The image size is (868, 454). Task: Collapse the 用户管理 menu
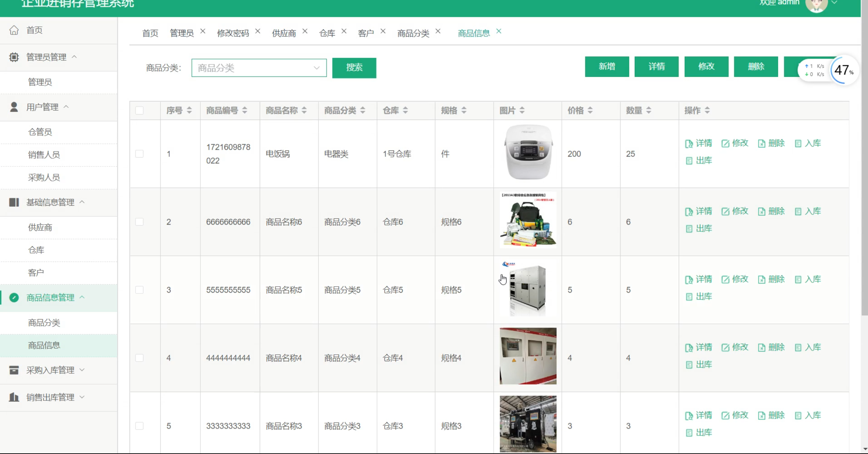coord(42,107)
